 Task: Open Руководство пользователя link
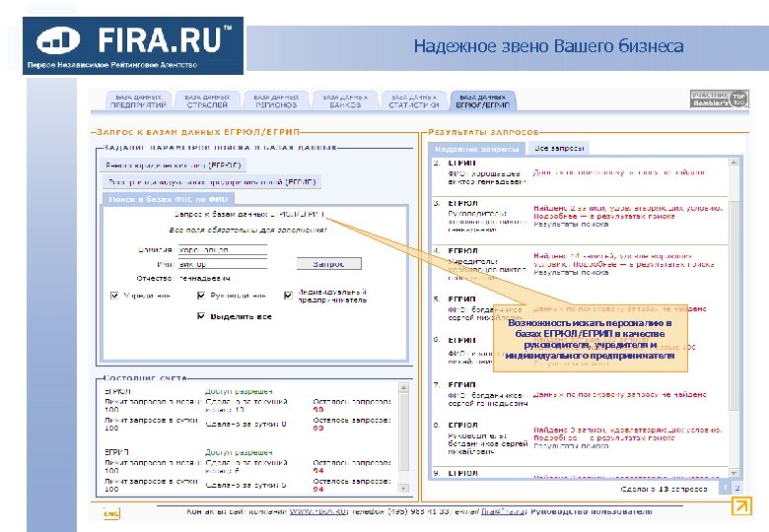pos(592,511)
